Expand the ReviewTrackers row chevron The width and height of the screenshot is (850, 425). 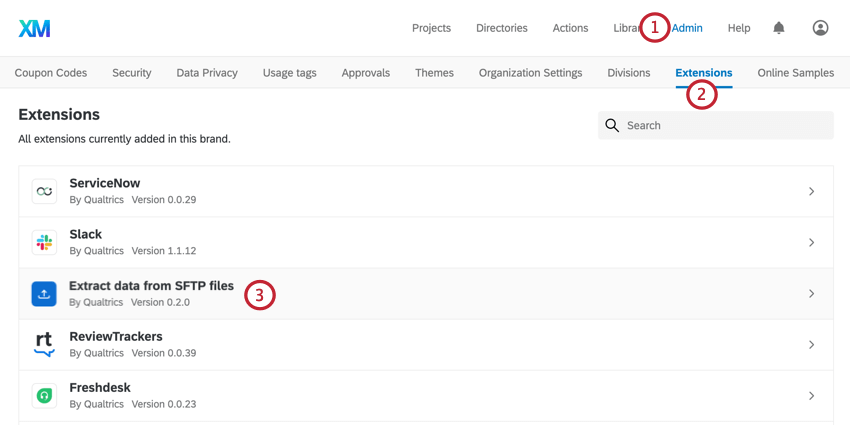click(x=812, y=345)
